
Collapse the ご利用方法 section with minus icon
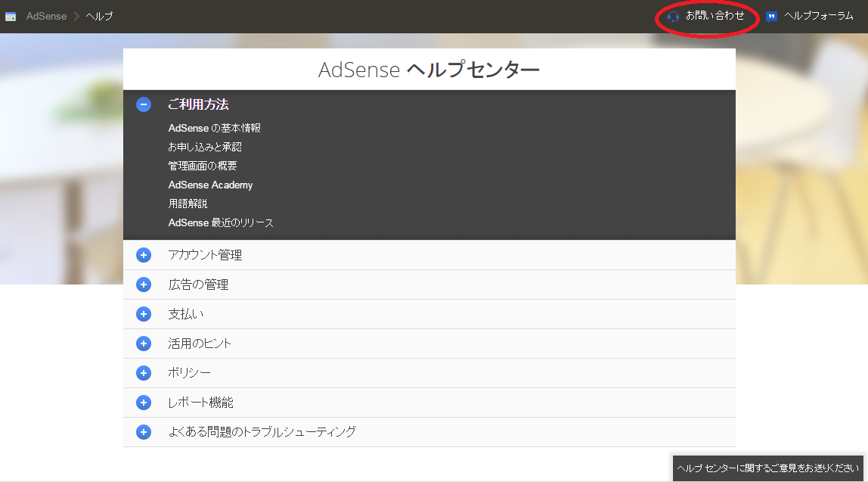click(x=144, y=104)
